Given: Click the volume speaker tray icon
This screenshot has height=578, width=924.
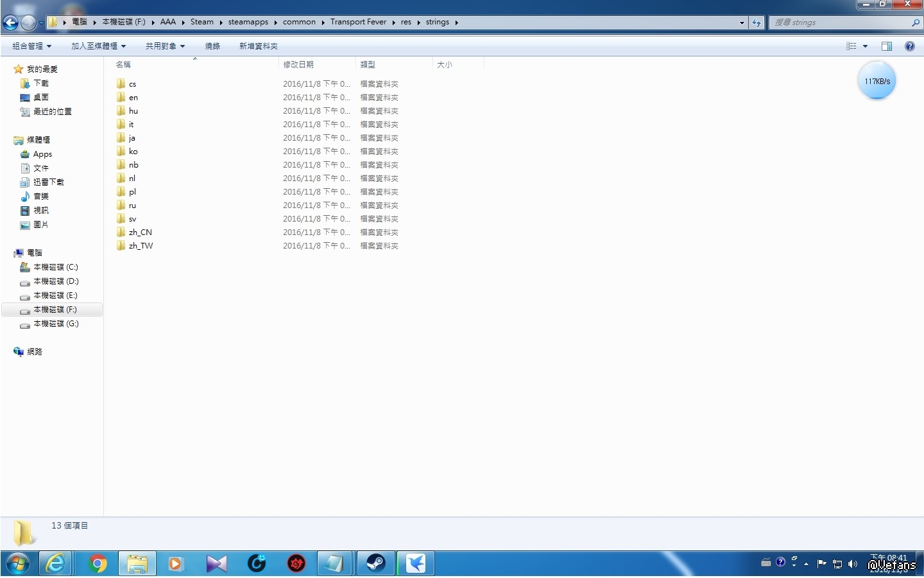Looking at the screenshot, I should 853,564.
